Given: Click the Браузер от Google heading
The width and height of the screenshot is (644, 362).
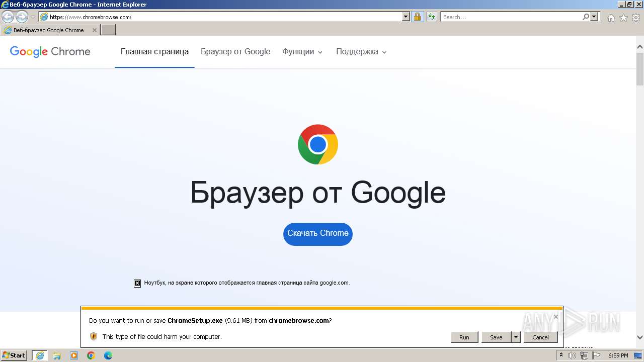Looking at the screenshot, I should [x=318, y=193].
